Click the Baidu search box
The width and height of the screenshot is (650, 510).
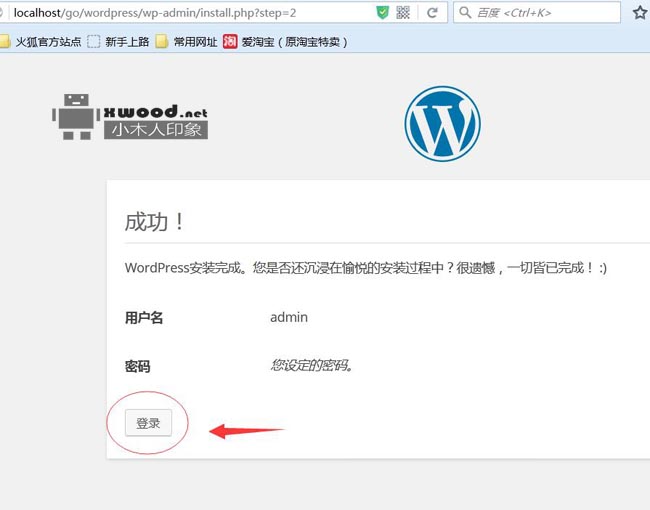[x=537, y=13]
